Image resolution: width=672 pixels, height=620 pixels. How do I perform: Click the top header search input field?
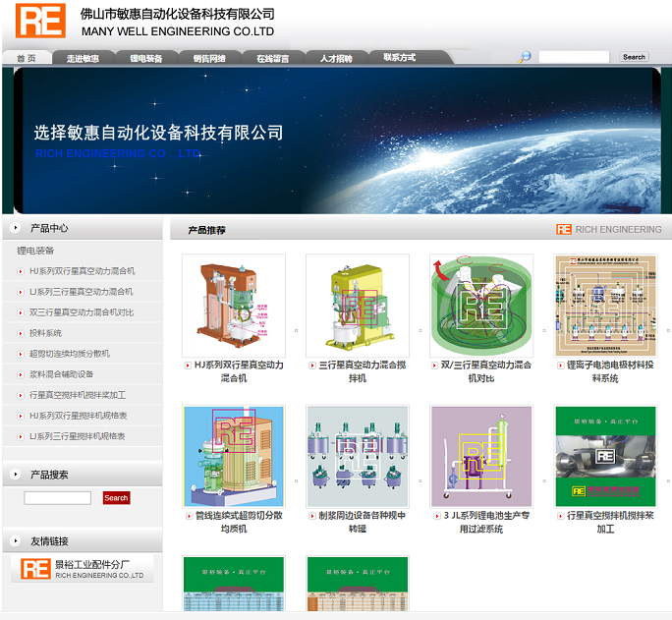tap(574, 57)
